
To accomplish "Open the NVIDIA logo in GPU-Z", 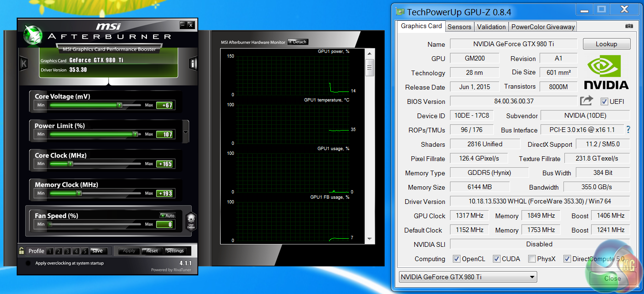I will click(606, 72).
